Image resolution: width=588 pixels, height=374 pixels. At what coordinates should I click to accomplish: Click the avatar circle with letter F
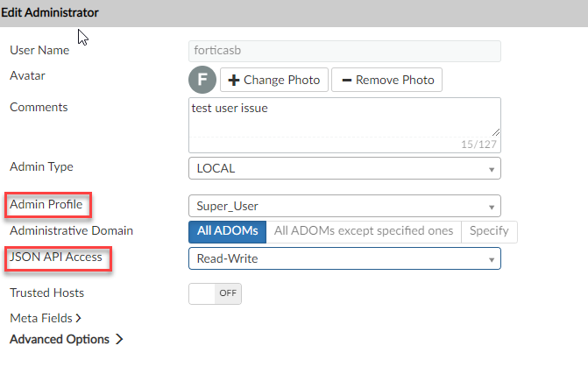point(202,80)
